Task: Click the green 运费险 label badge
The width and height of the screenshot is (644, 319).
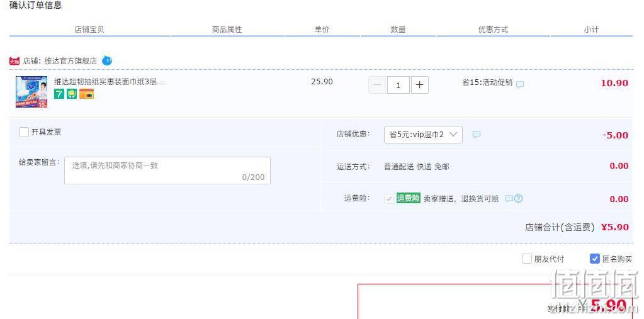Action: click(x=409, y=198)
